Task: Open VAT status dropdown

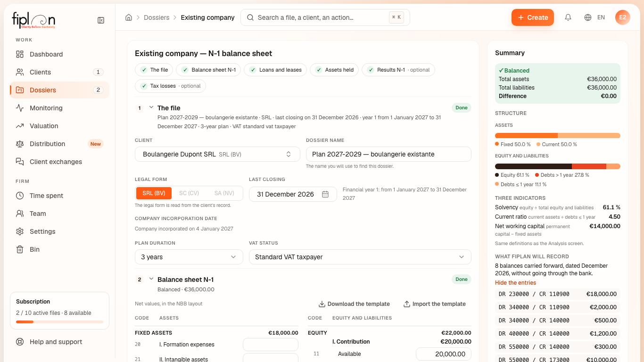Action: (360, 257)
